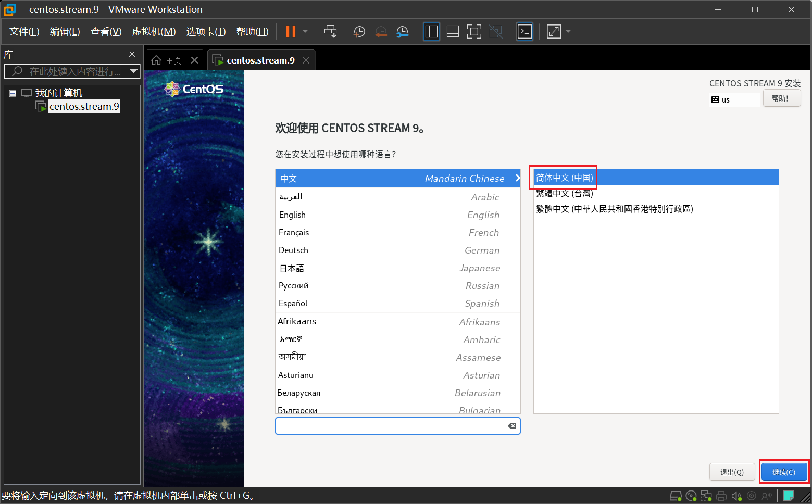
Task: Click the teal message log icon
Action: tap(789, 495)
